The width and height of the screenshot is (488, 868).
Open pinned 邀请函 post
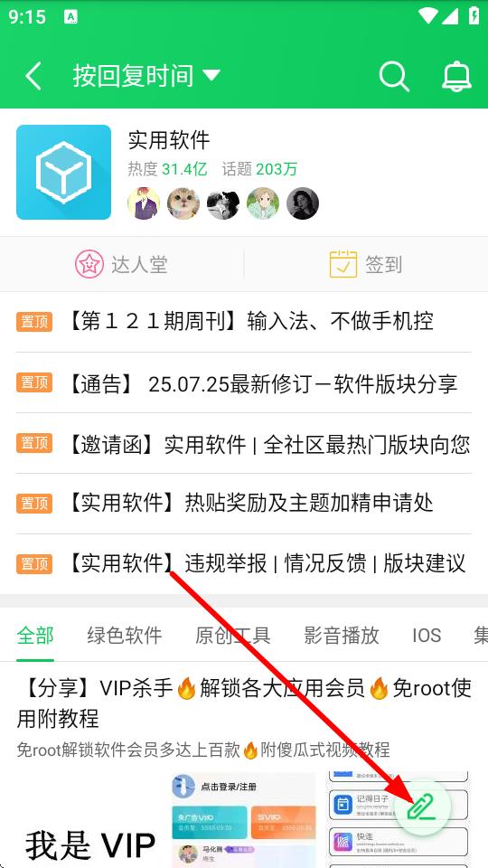click(243, 443)
